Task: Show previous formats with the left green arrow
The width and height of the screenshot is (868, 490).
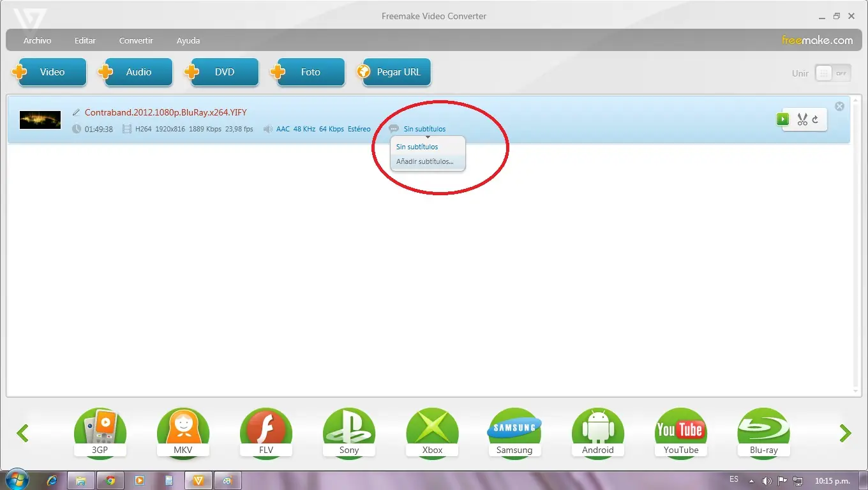Action: (x=23, y=434)
